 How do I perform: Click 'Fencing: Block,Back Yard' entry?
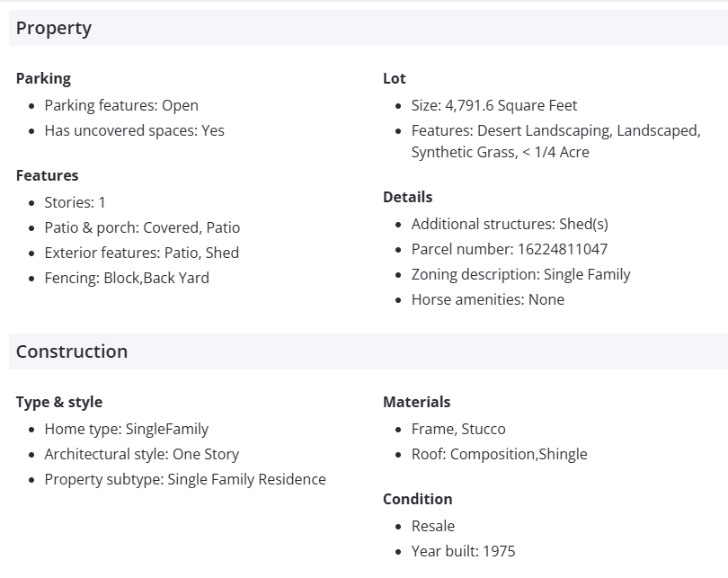[127, 278]
